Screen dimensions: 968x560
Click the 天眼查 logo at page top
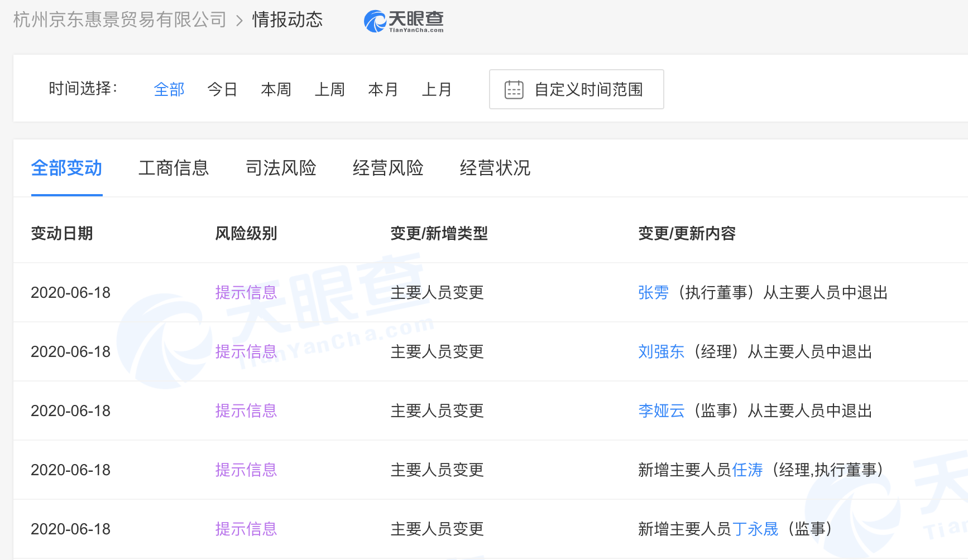pos(403,20)
